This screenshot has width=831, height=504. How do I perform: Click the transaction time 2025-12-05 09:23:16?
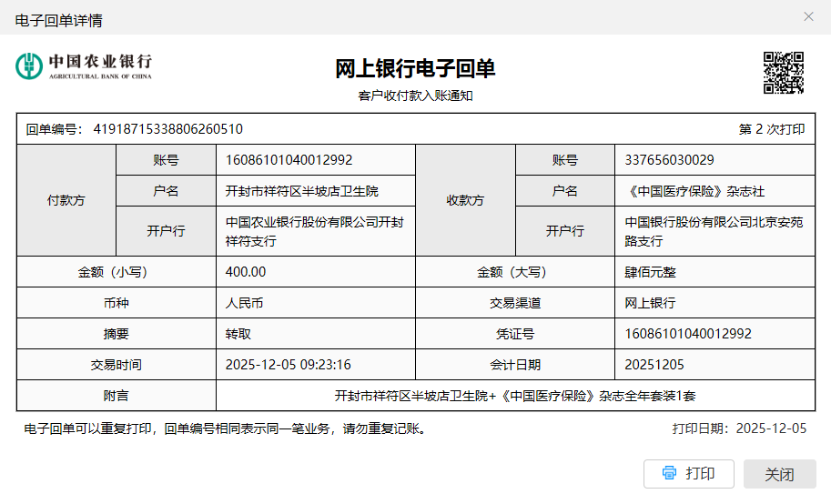coord(288,365)
